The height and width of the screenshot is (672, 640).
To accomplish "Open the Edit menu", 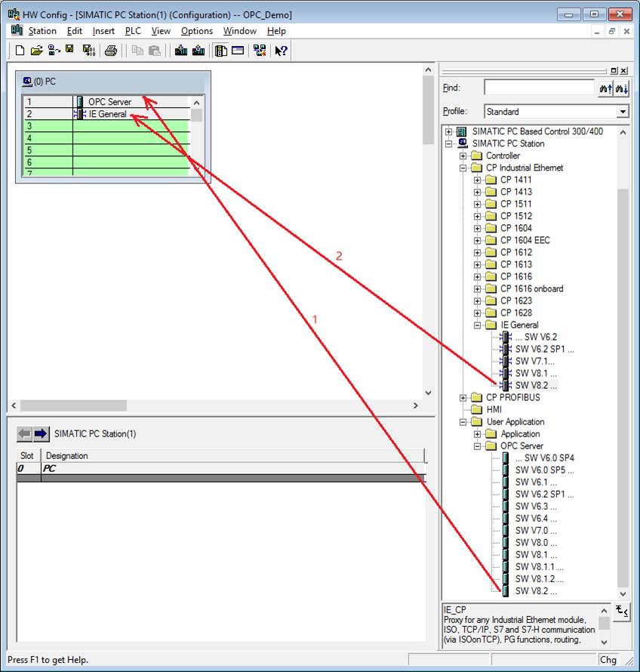I will pyautogui.click(x=75, y=31).
